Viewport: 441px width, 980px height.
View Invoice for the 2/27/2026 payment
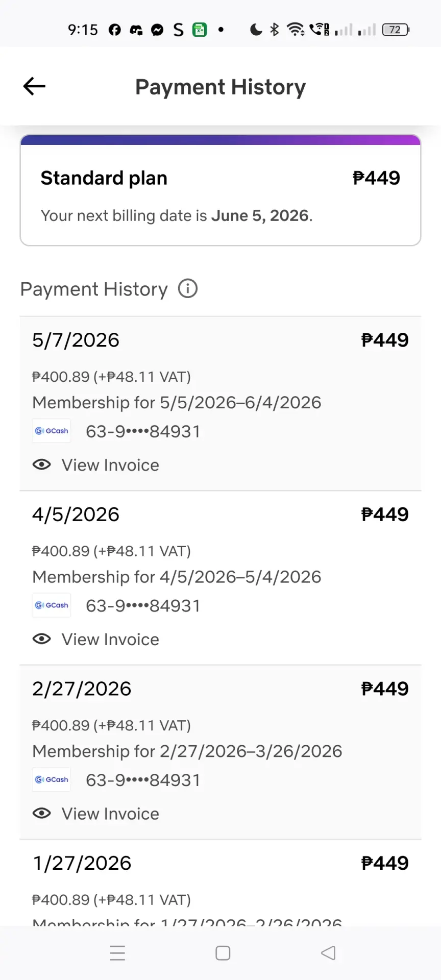tap(110, 814)
